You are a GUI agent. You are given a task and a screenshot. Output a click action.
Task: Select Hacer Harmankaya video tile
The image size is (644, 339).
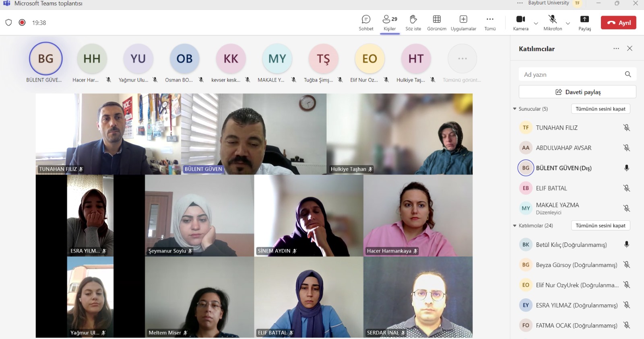[x=418, y=216]
